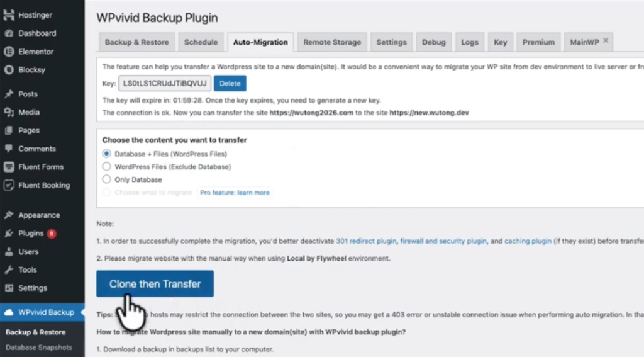Select Database + Files radio option
Screen dimensions: 644x357
pyautogui.click(x=106, y=154)
